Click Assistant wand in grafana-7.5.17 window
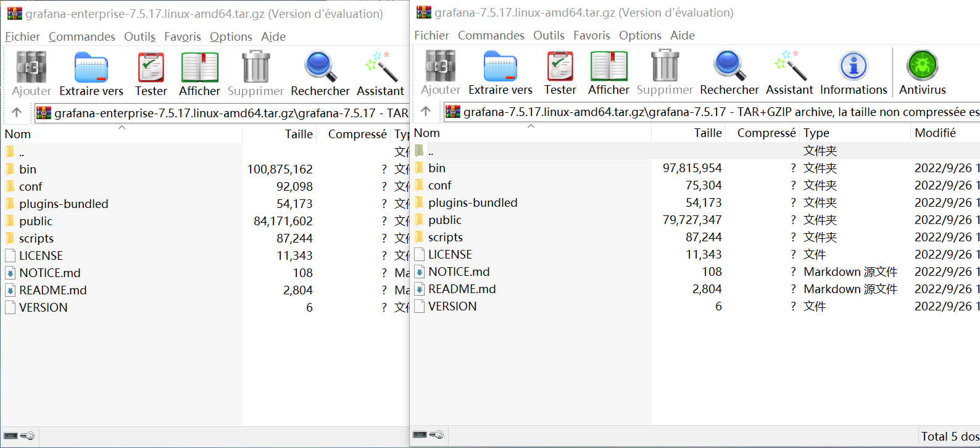 790,66
